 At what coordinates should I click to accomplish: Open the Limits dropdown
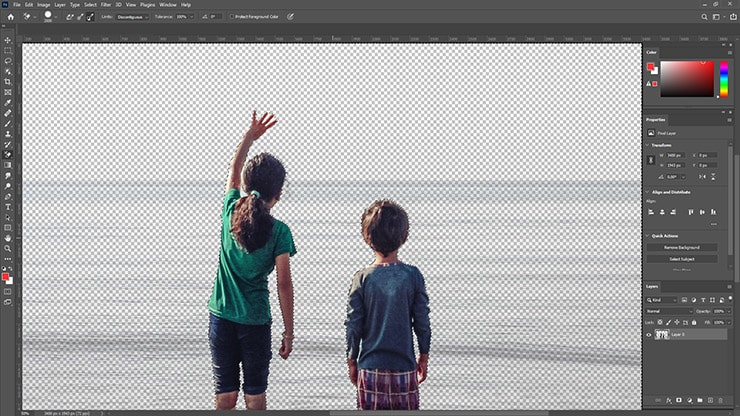[131, 16]
